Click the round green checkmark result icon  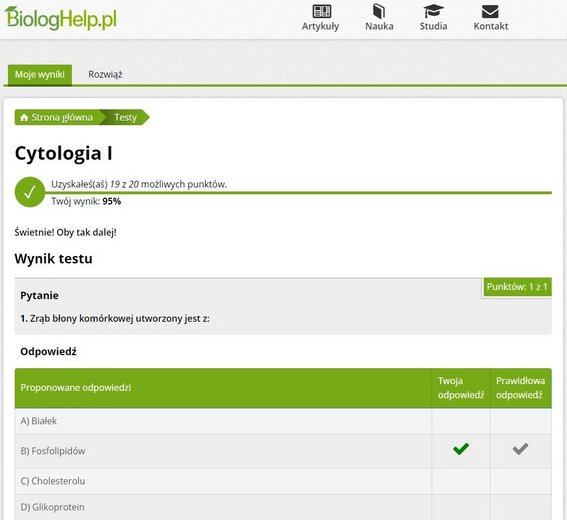pos(30,192)
